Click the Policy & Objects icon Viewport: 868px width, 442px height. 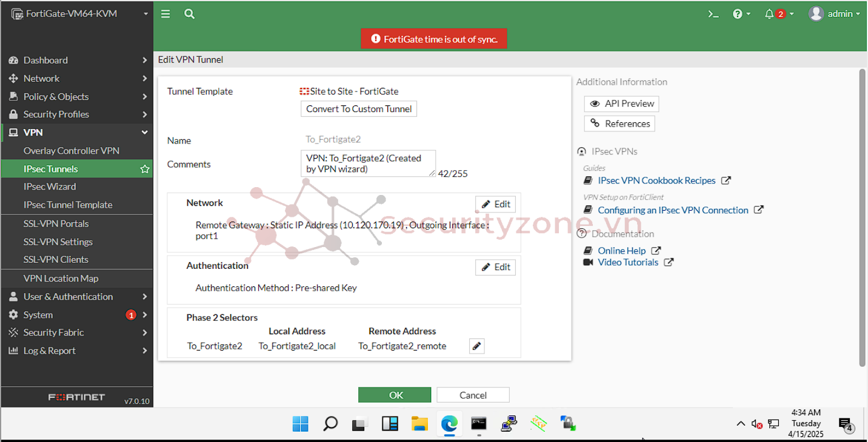click(x=13, y=97)
